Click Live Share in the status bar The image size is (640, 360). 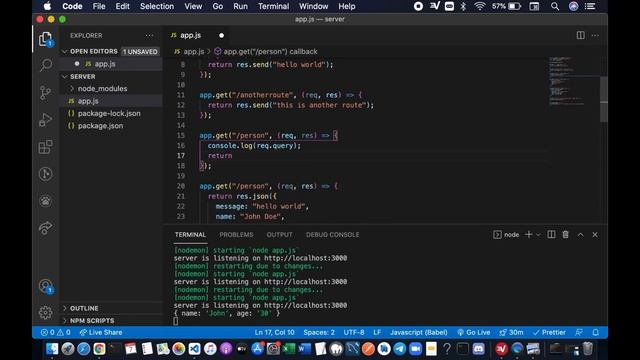(101, 332)
